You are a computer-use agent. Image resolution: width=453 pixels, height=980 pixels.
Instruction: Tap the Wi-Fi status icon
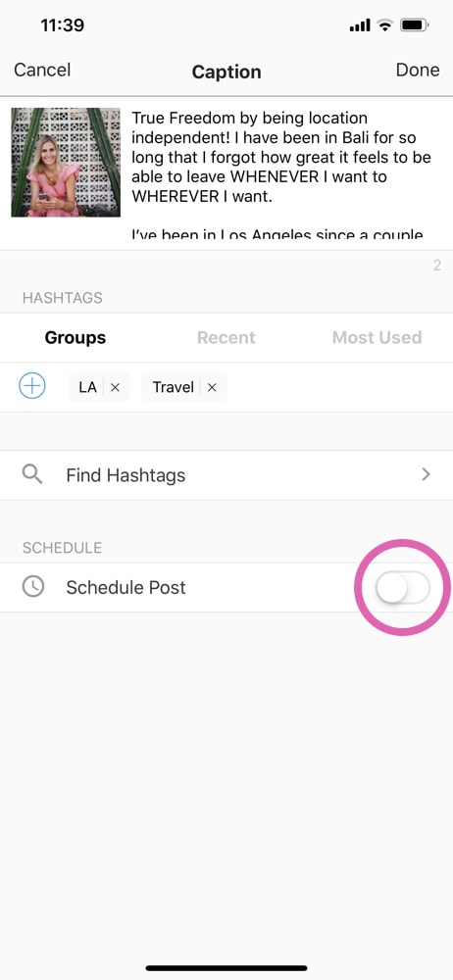coord(384,25)
